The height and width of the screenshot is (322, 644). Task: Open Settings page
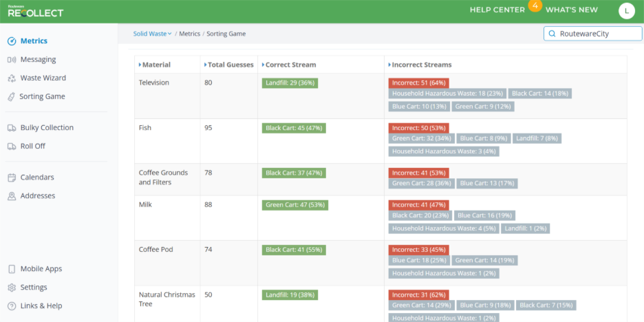tap(34, 288)
